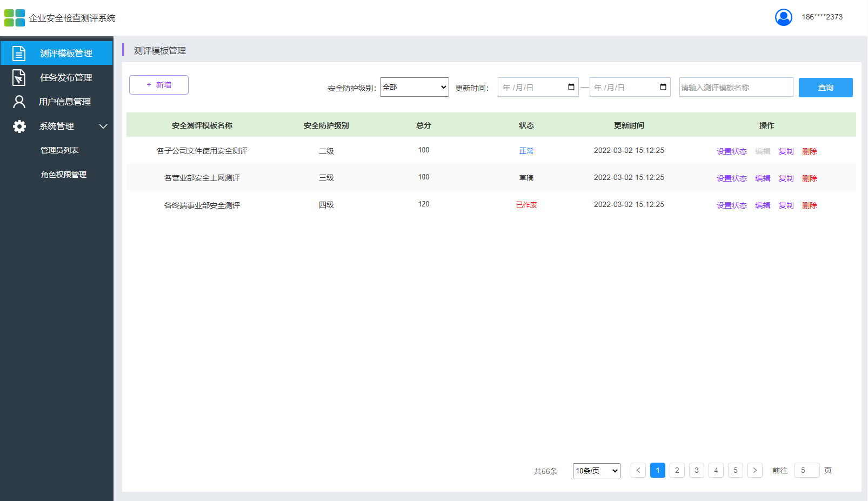Viewport: 868px width, 501px height.
Task: Click the 草稿 status cell
Action: pyautogui.click(x=526, y=178)
